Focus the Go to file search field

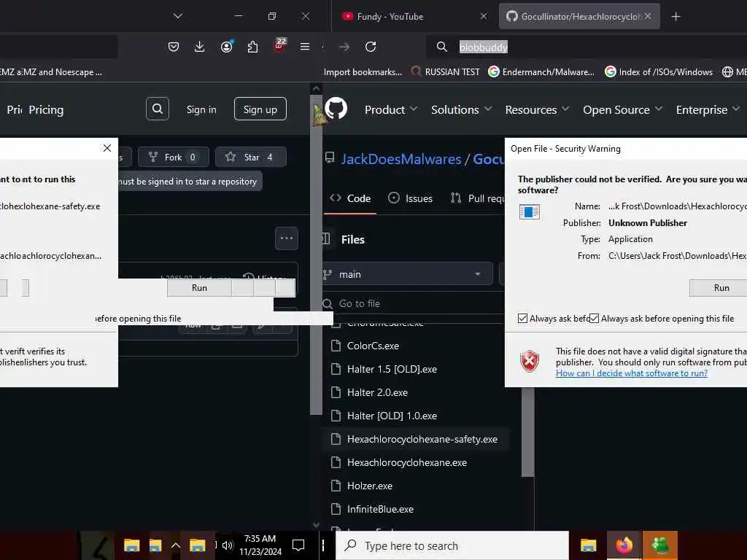[413, 303]
